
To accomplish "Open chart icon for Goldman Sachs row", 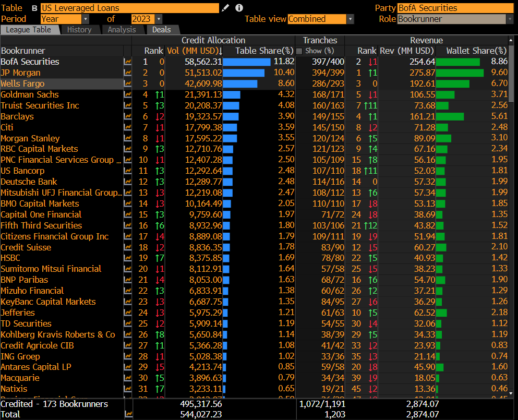I will tap(127, 94).
